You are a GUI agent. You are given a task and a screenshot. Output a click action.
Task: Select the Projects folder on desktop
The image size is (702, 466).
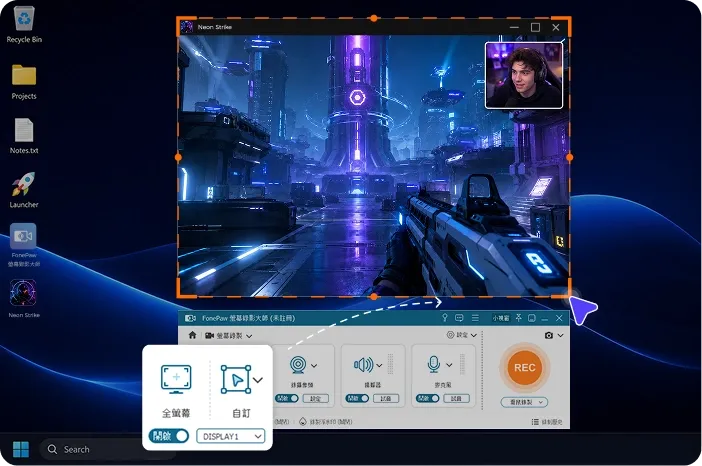pos(24,82)
